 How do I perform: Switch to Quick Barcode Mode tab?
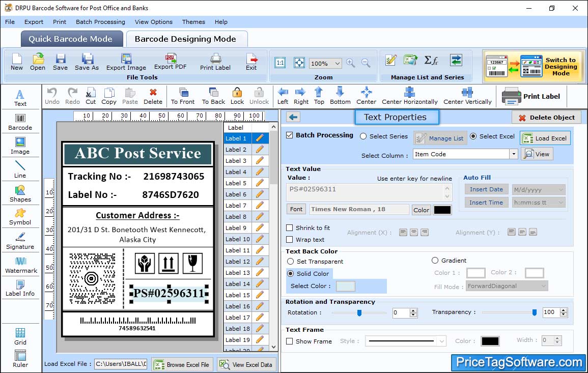coord(72,39)
